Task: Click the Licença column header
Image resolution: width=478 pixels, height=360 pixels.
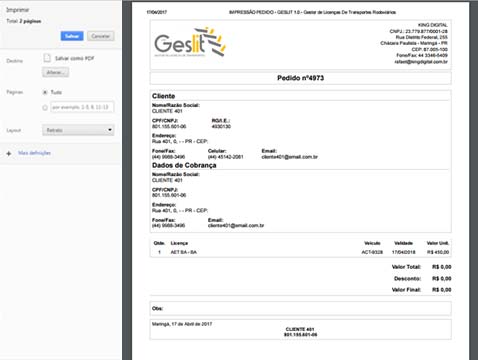Action: 179,243
